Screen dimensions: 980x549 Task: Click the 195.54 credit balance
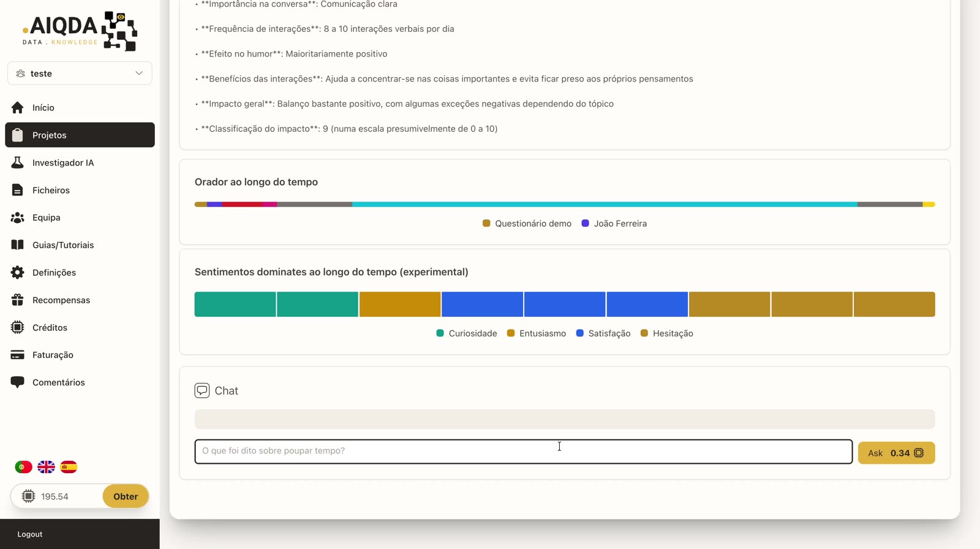coord(55,496)
